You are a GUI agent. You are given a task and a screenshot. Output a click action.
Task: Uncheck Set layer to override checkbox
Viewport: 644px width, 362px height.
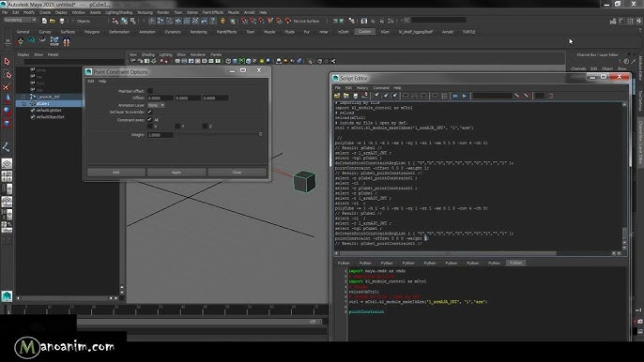[150, 112]
